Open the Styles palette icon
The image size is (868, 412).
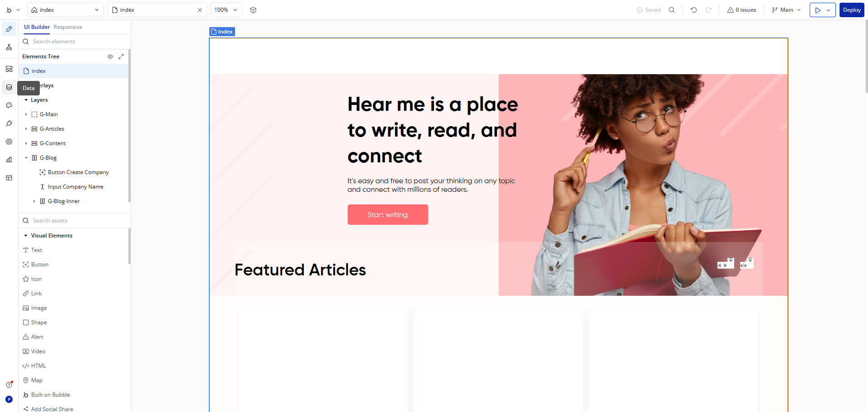coord(9,105)
